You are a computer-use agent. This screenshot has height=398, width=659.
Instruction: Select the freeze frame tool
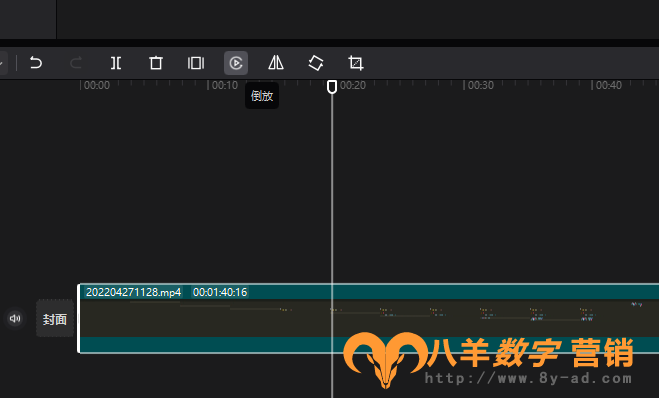[x=196, y=63]
